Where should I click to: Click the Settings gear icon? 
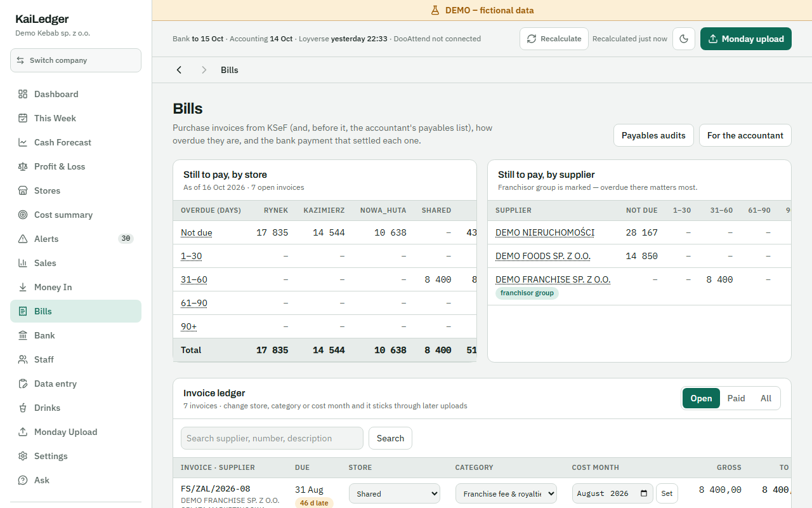point(23,456)
